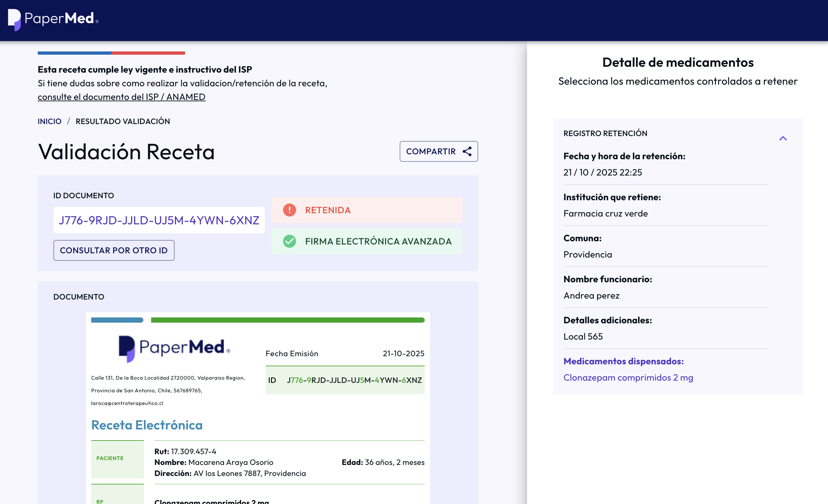Viewport: 828px width, 504px height.
Task: Click the email laroca@centroterapeutico.cl
Action: (x=127, y=403)
